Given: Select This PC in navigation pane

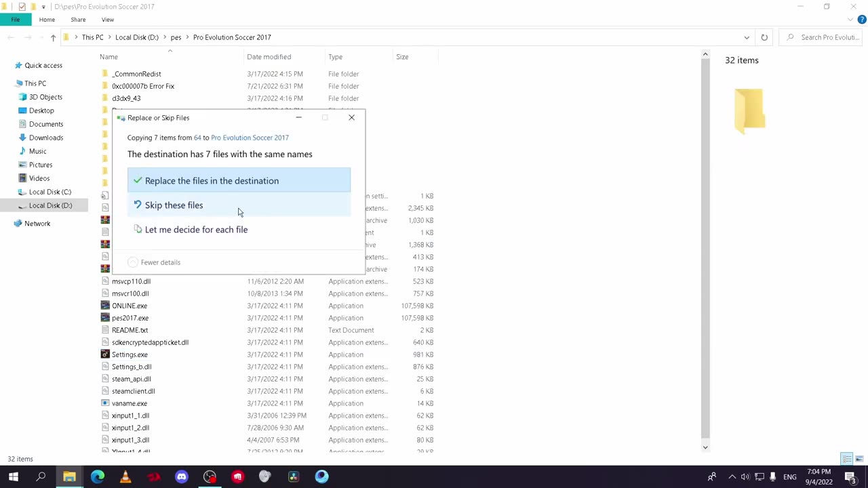Looking at the screenshot, I should tap(35, 83).
